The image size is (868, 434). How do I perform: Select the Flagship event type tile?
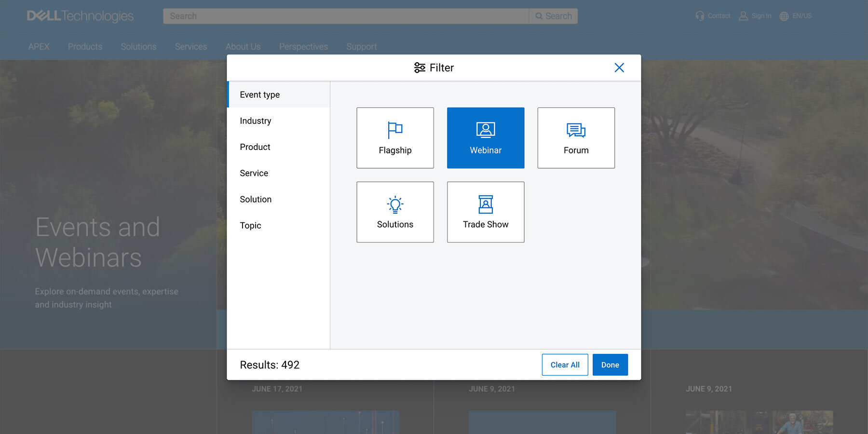pyautogui.click(x=395, y=138)
